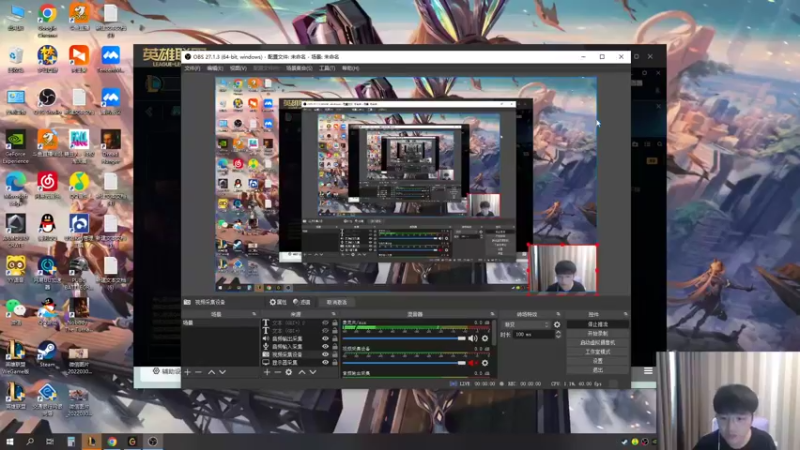Remove scene with minus icon
The image size is (800, 450).
tap(198, 372)
